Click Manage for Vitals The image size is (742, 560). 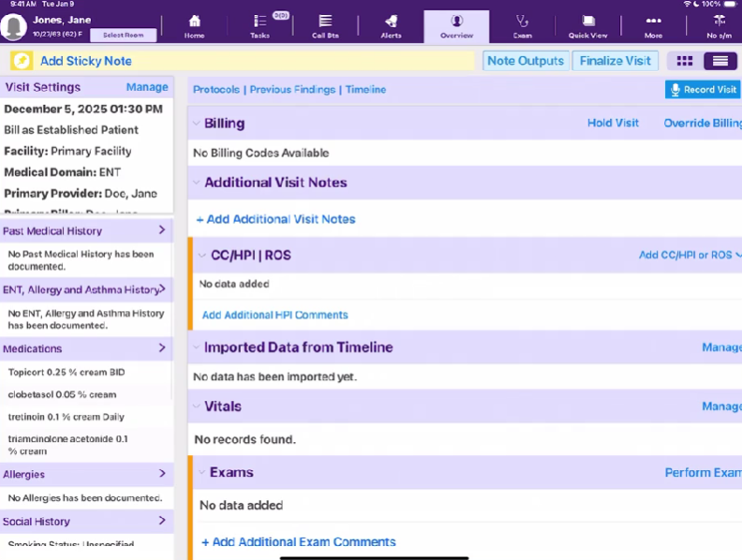pyautogui.click(x=721, y=406)
